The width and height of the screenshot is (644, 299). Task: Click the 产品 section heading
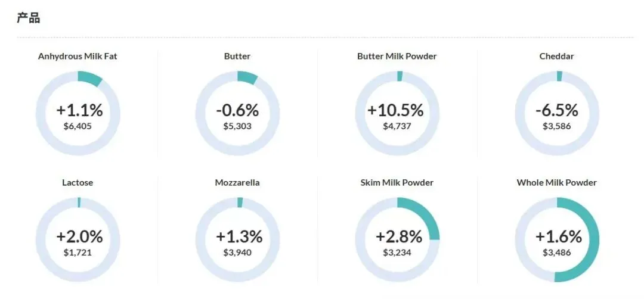[29, 18]
